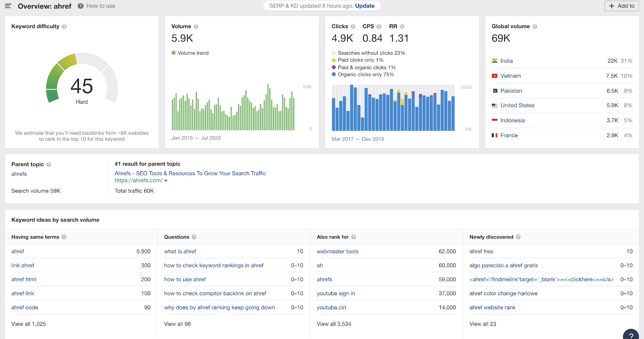Open 'algo parecido a ahref gratis' keyword
The image size is (644, 339).
(x=504, y=265)
